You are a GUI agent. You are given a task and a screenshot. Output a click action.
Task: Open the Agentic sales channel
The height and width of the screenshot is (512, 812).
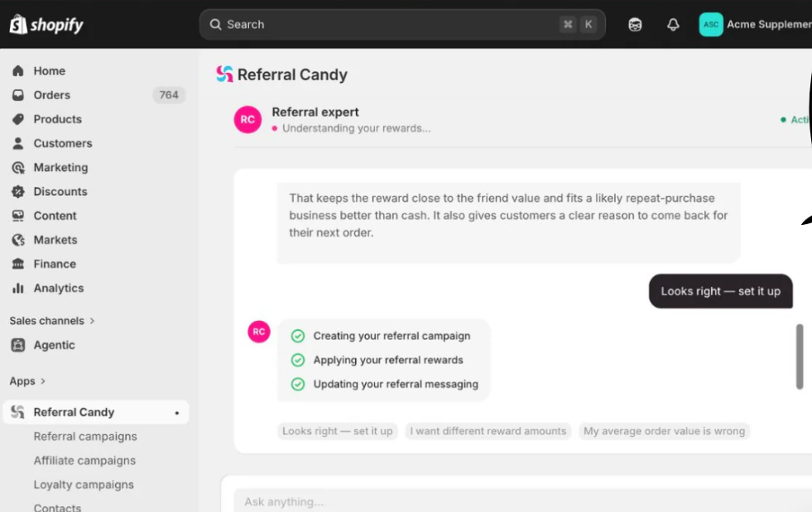click(55, 345)
